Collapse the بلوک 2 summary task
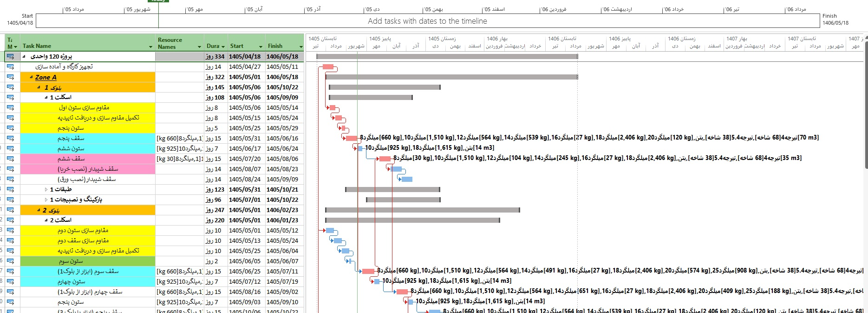The image size is (868, 313). pos(39,210)
